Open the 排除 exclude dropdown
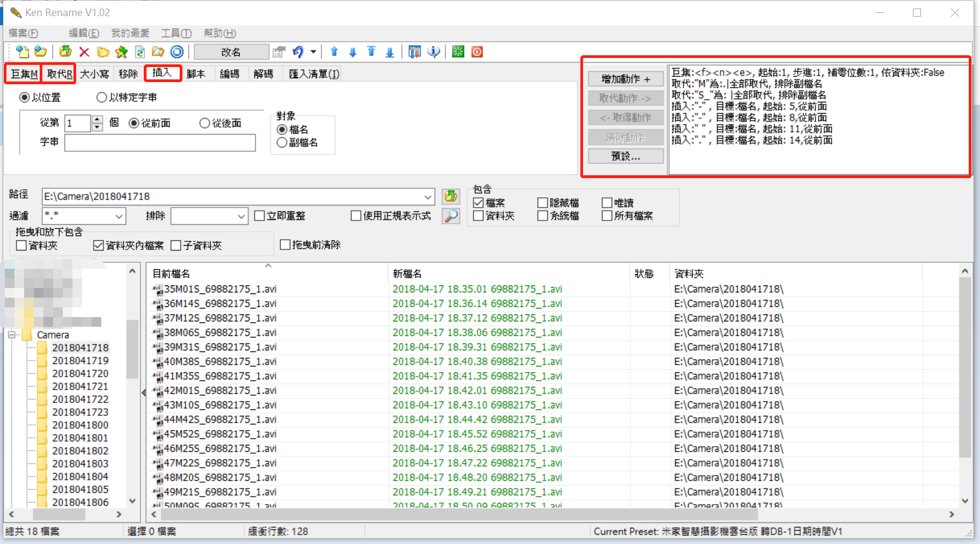Screen dimensions: 980x544 (x=241, y=216)
